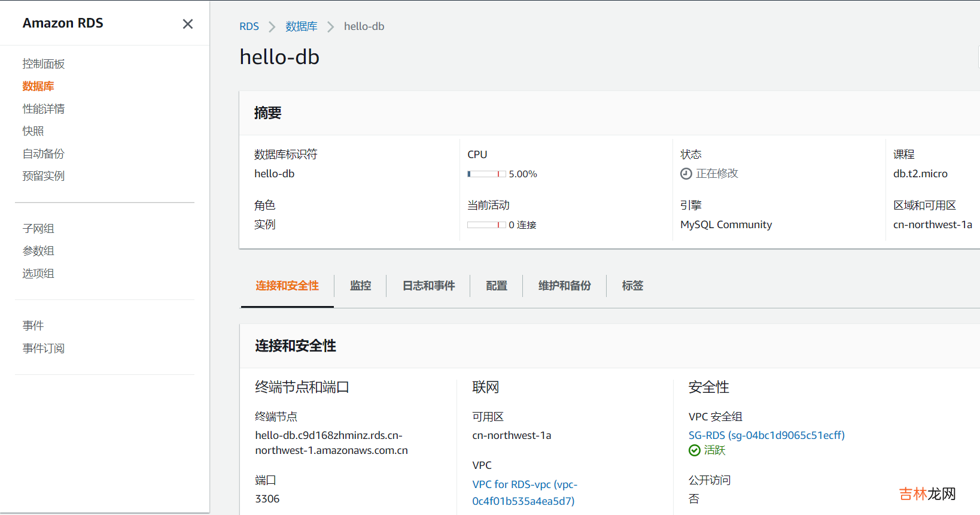Open 事件订阅 in the sidebar
The width and height of the screenshot is (980, 515).
[44, 349]
